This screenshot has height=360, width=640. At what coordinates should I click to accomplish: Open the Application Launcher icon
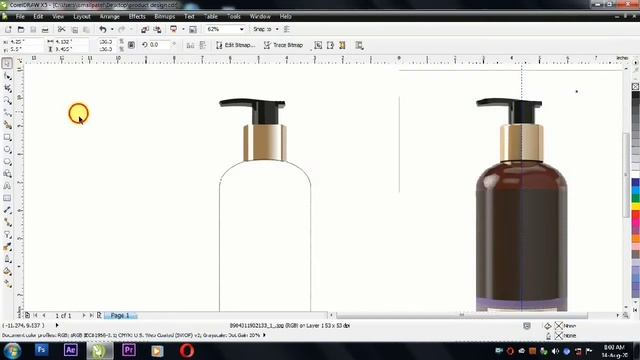click(173, 29)
